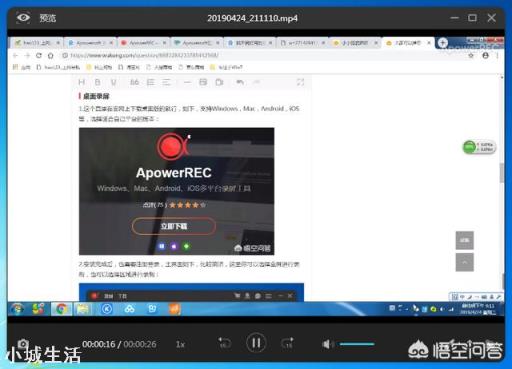The height and width of the screenshot is (369, 512).
Task: Click the green floating accelerator widget
Action: [x=479, y=147]
